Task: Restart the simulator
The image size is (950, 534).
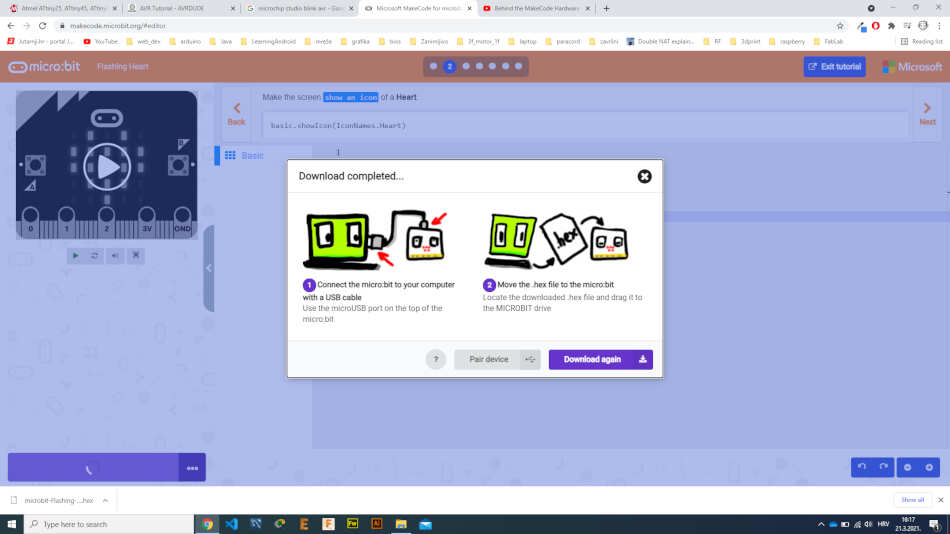Action: pyautogui.click(x=95, y=256)
